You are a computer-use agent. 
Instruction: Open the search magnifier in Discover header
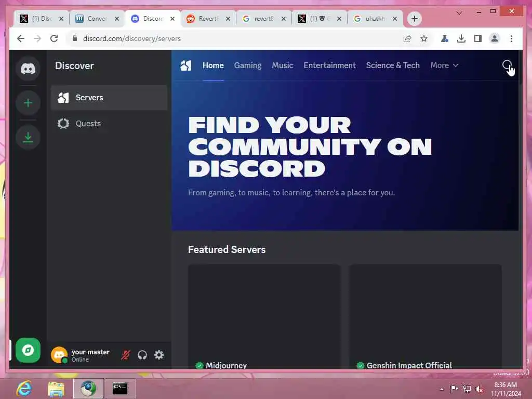tap(507, 65)
